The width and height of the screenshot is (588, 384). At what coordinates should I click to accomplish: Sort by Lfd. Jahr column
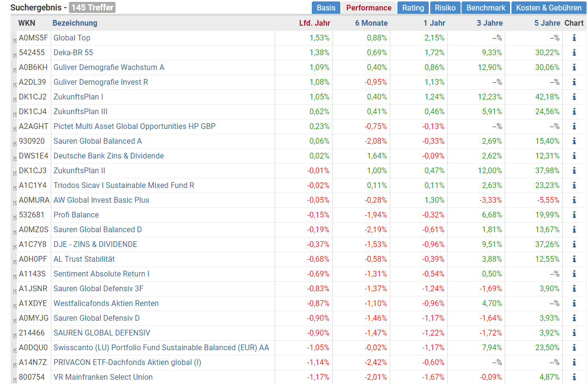point(315,23)
